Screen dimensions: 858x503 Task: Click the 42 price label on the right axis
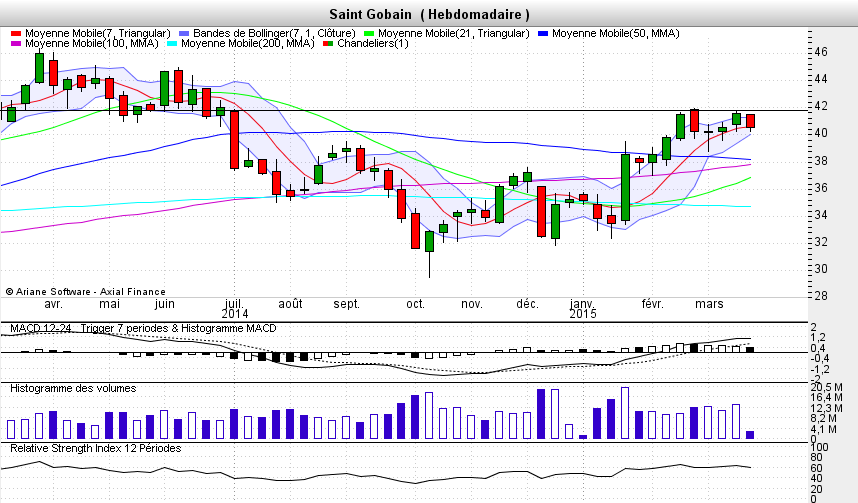[821, 106]
